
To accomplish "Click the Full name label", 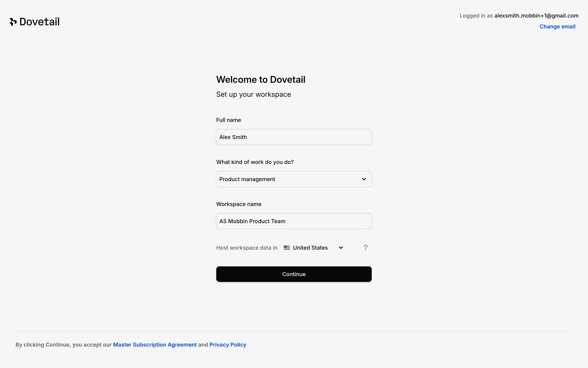I will click(228, 120).
